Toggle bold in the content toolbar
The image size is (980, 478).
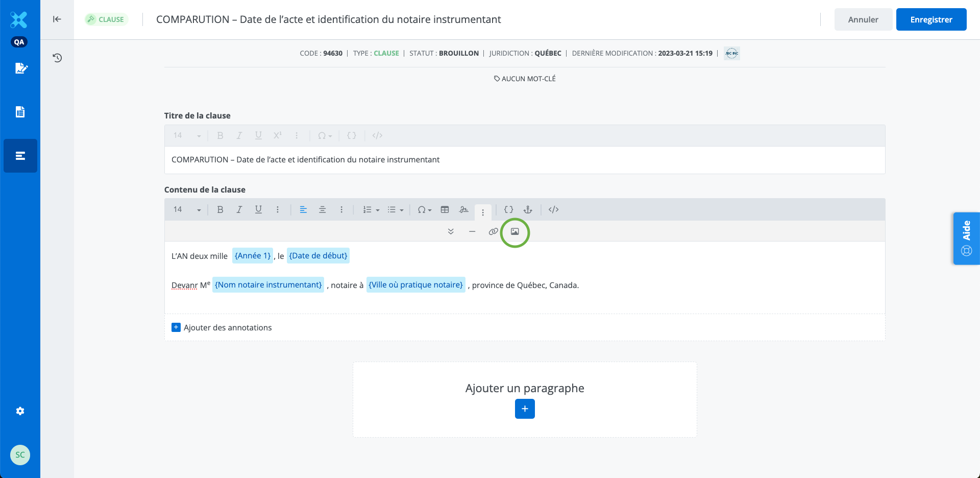pyautogui.click(x=220, y=210)
